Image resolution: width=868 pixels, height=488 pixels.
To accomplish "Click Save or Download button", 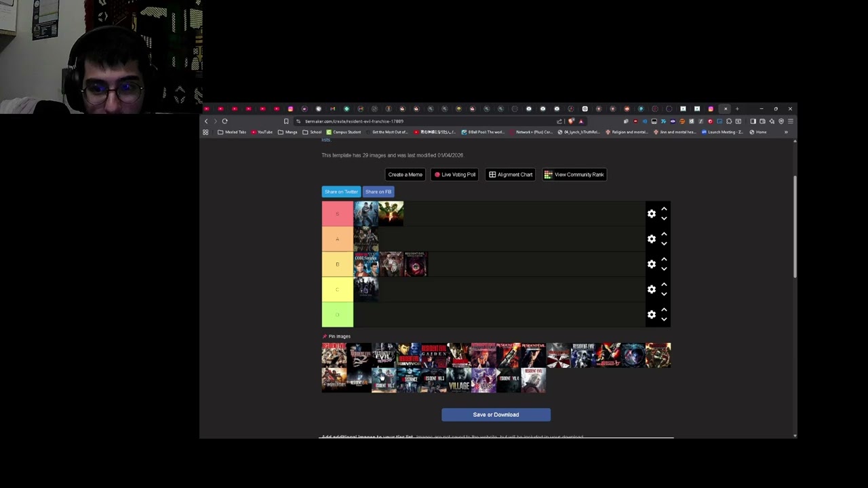I will click(x=496, y=415).
